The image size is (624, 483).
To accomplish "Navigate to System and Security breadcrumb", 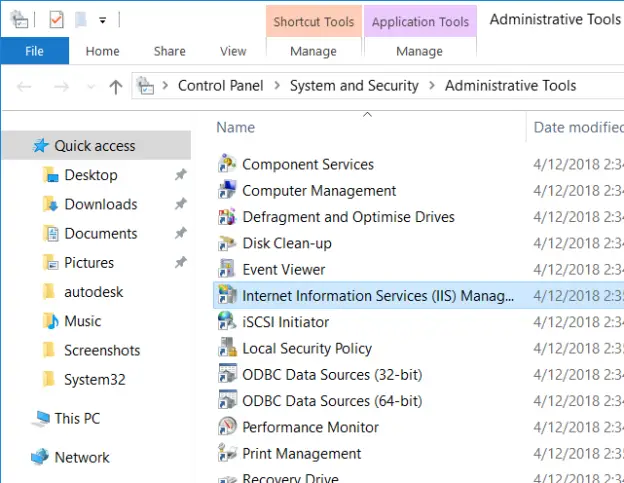I will (x=354, y=86).
